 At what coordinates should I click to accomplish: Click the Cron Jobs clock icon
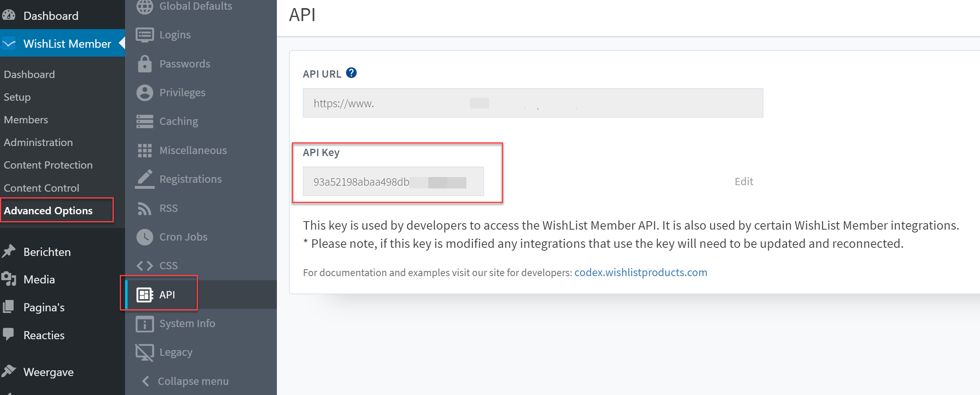145,237
